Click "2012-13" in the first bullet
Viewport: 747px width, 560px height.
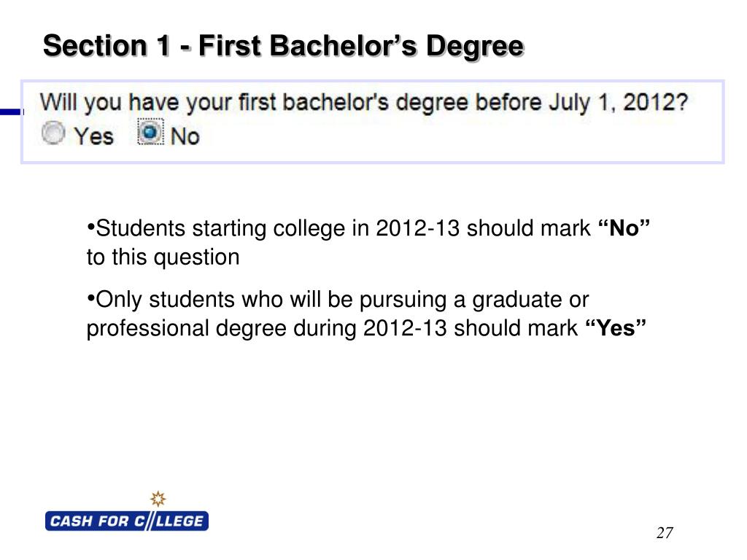pos(418,228)
